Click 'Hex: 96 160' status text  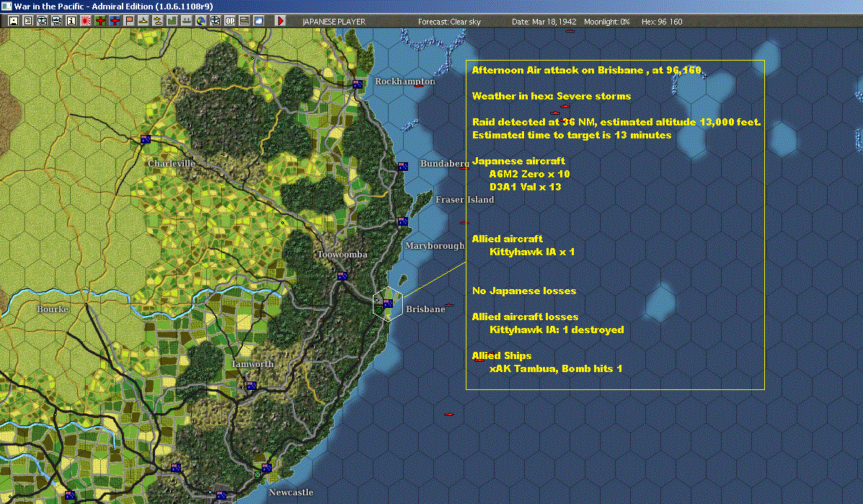point(662,22)
